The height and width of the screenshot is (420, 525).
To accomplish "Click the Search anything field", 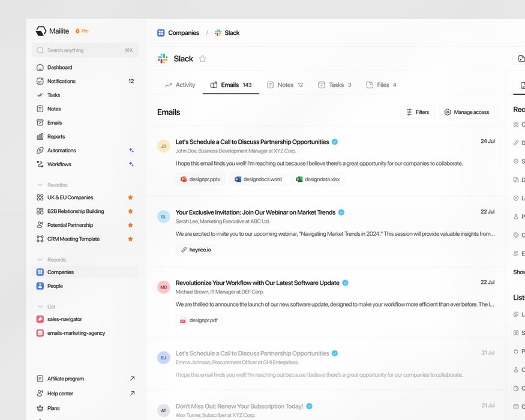I will pos(84,50).
